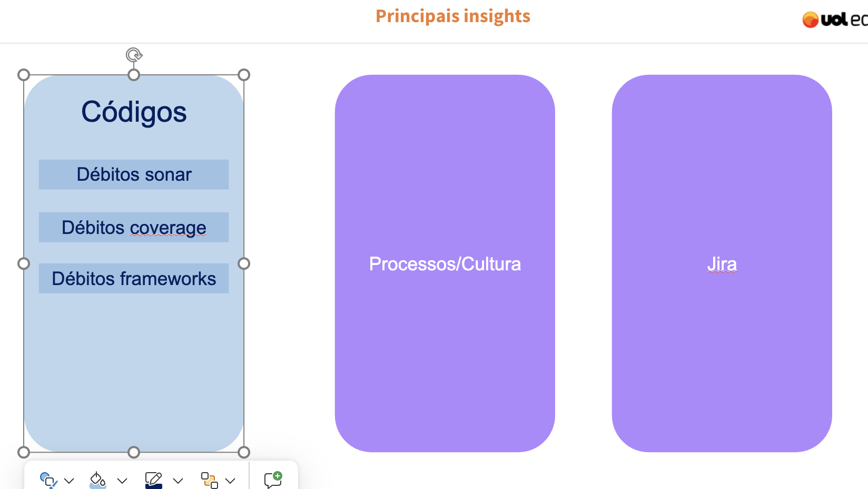Apply the shape outline pen
This screenshot has height=489, width=868.
[153, 480]
